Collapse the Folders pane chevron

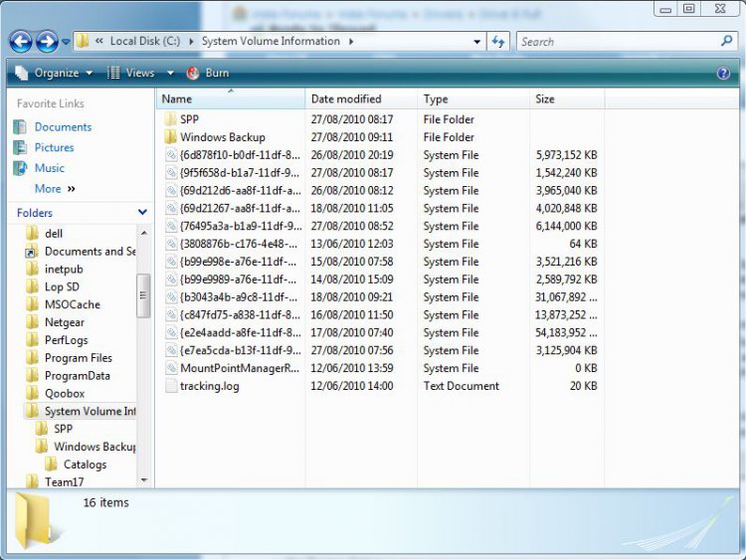click(x=142, y=212)
